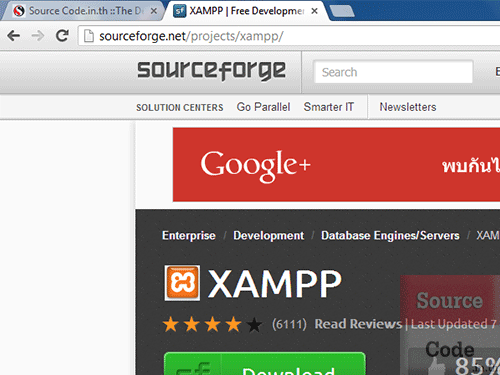Click the SourceForge Search field
This screenshot has height=375, width=500.
pos(393,72)
